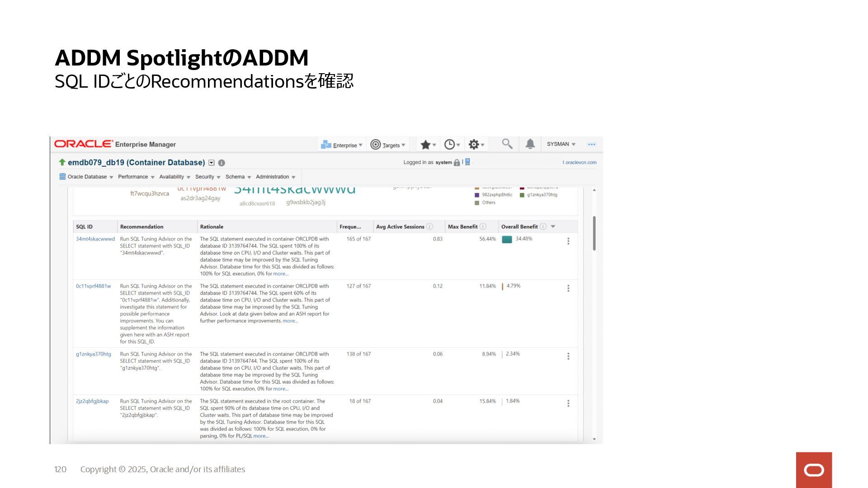
Task: Open the Setup gear menu
Action: (x=476, y=145)
